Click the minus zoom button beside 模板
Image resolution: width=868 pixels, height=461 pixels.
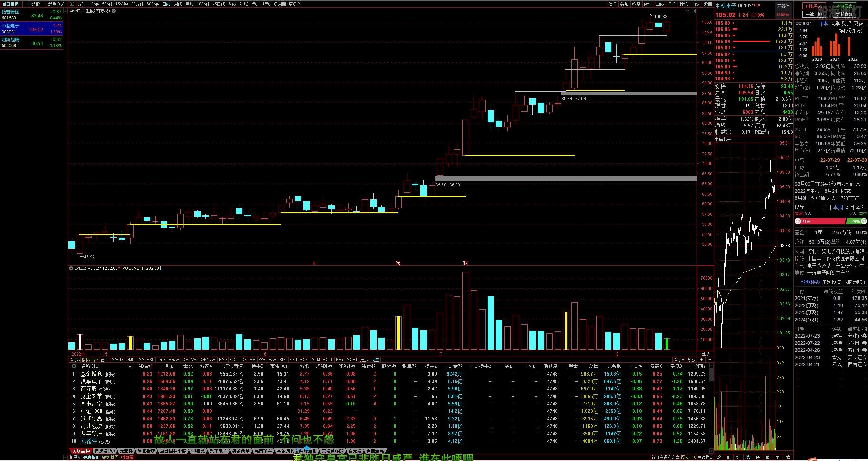point(709,360)
